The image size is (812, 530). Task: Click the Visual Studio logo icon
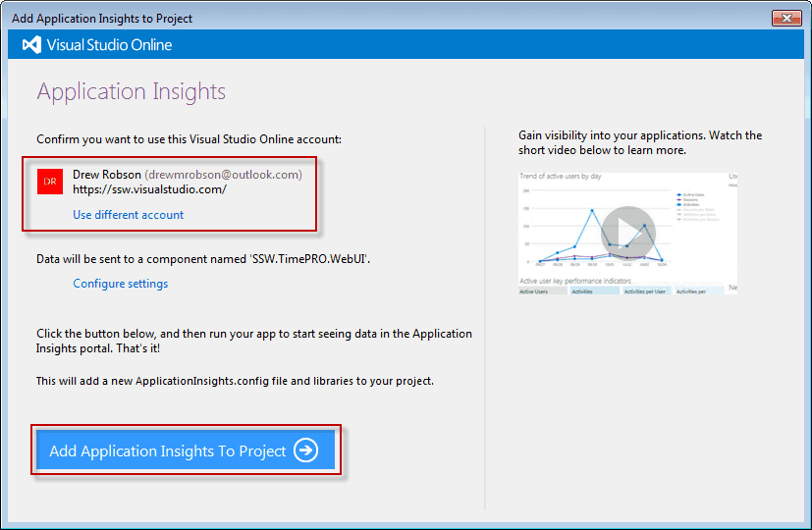(31, 45)
